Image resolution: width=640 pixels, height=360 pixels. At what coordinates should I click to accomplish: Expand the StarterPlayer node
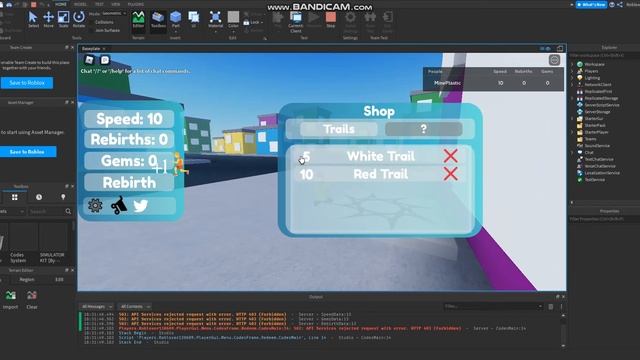572,132
